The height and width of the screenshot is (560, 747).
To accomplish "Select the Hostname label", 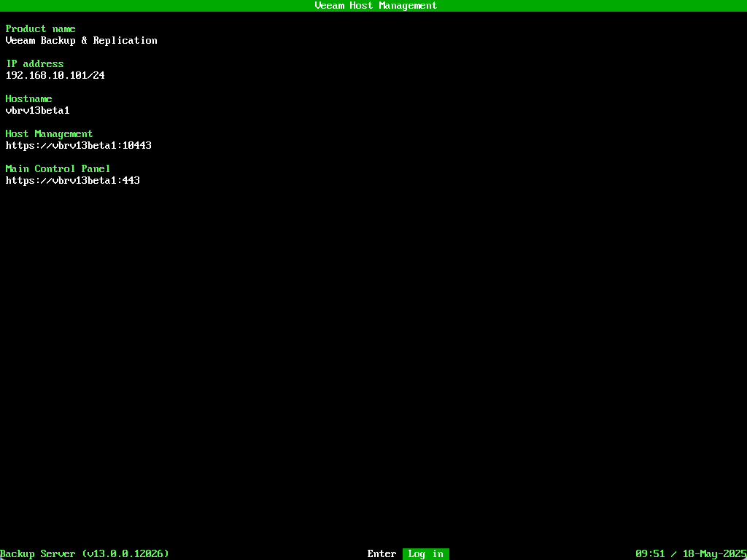I will [x=29, y=99].
